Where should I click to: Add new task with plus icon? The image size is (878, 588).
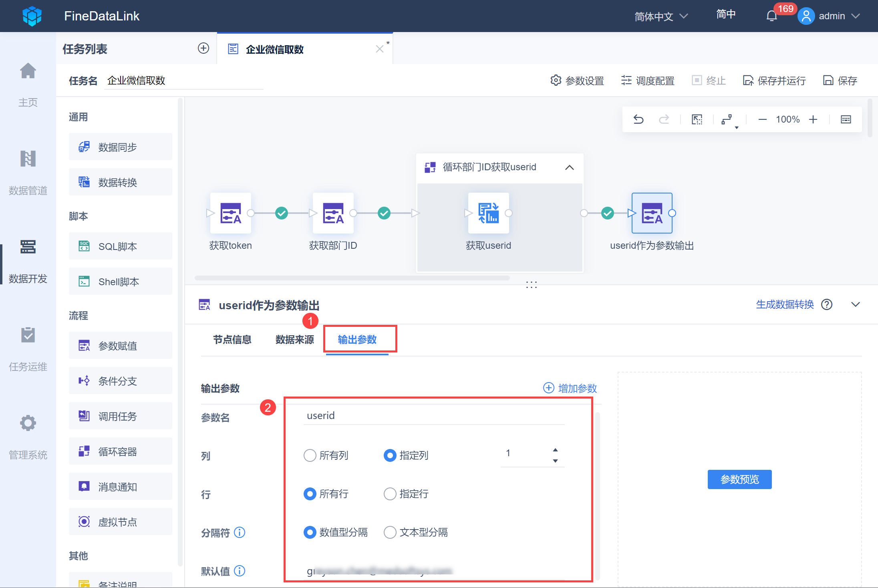203,48
